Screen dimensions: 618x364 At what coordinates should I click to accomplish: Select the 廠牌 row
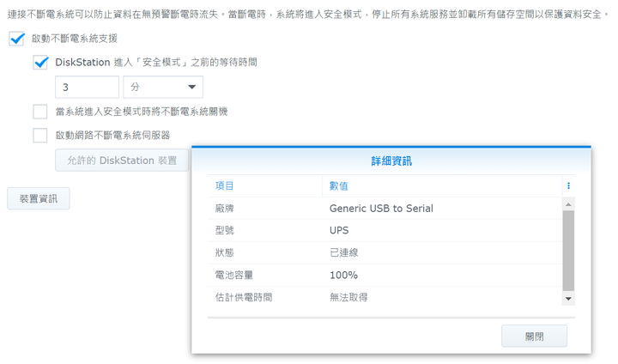tap(385, 209)
